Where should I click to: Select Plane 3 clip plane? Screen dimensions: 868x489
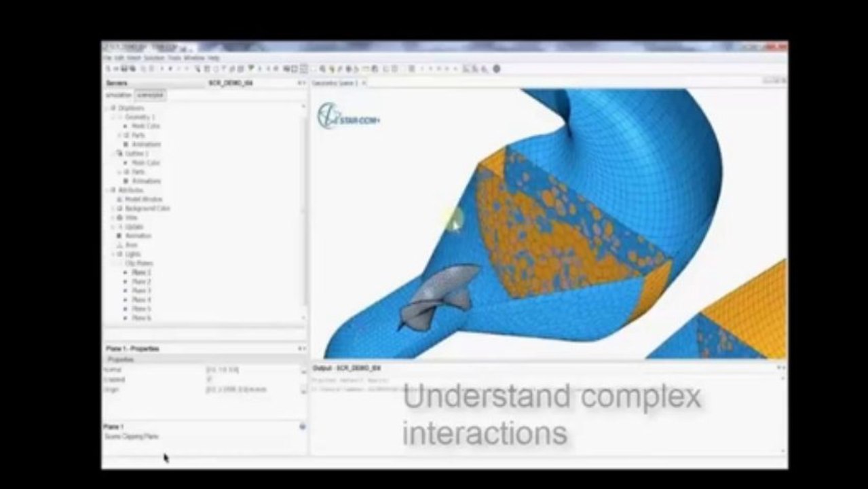pyautogui.click(x=141, y=291)
